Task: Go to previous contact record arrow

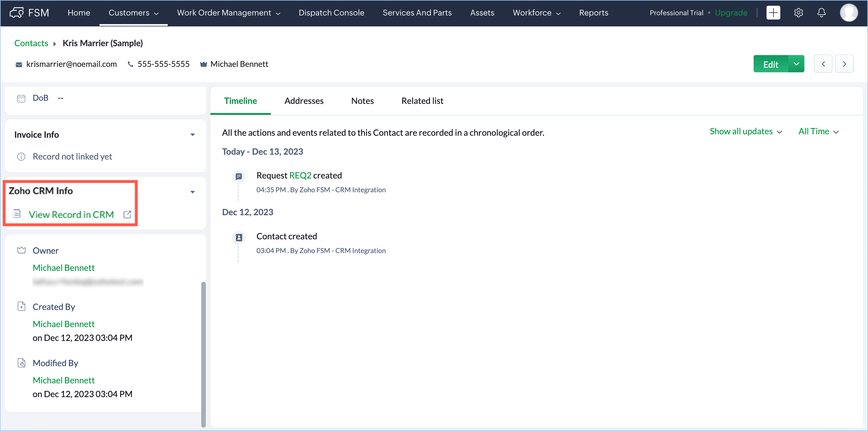Action: pos(823,64)
